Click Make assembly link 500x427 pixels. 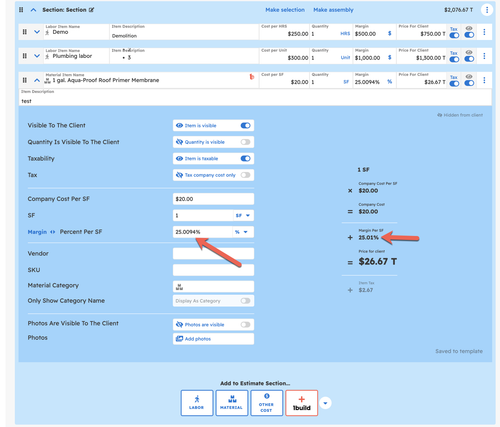pos(333,10)
